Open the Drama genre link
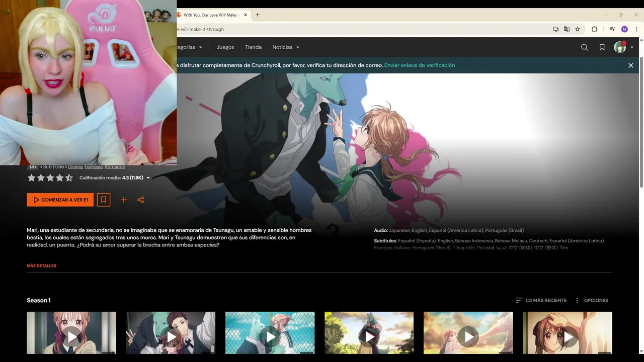The width and height of the screenshot is (644, 362). point(75,166)
